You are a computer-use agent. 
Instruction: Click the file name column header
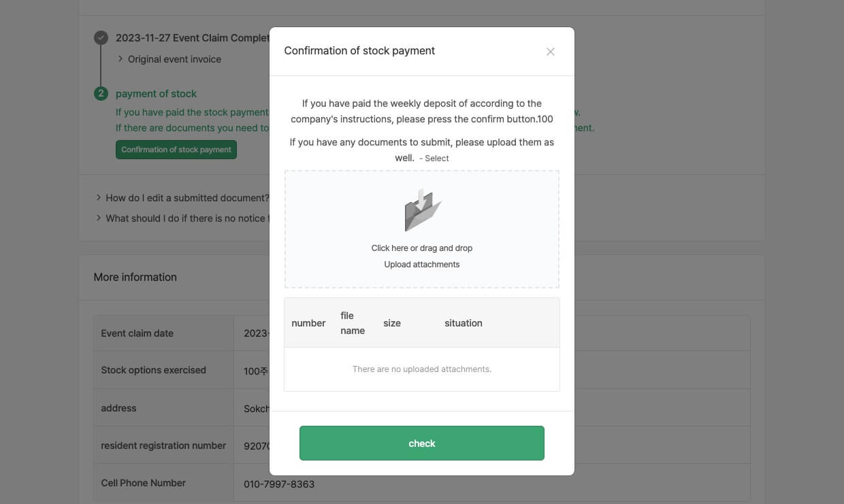click(353, 323)
